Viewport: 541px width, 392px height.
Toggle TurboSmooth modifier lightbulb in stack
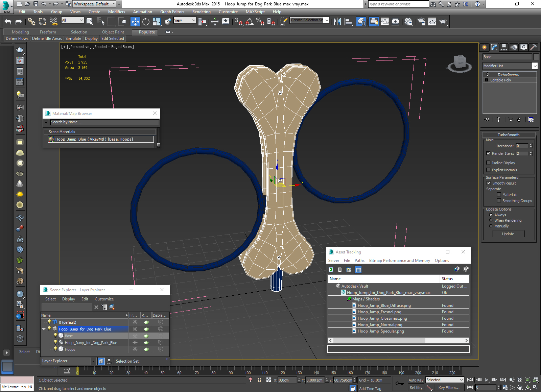(488, 75)
